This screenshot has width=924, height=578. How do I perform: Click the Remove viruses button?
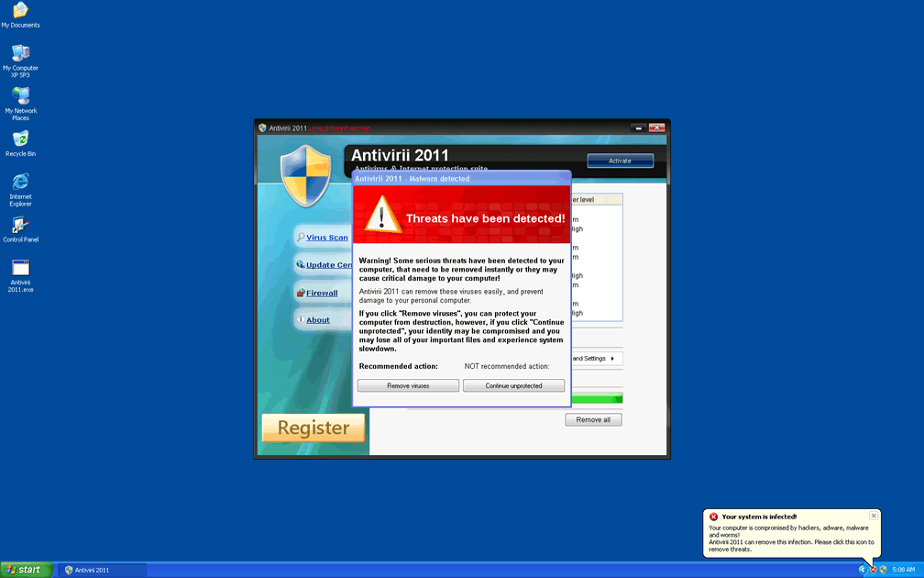click(408, 386)
